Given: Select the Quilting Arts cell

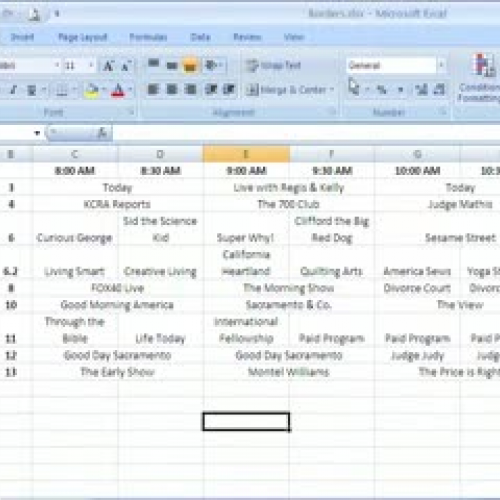Looking at the screenshot, I should 332,263.
